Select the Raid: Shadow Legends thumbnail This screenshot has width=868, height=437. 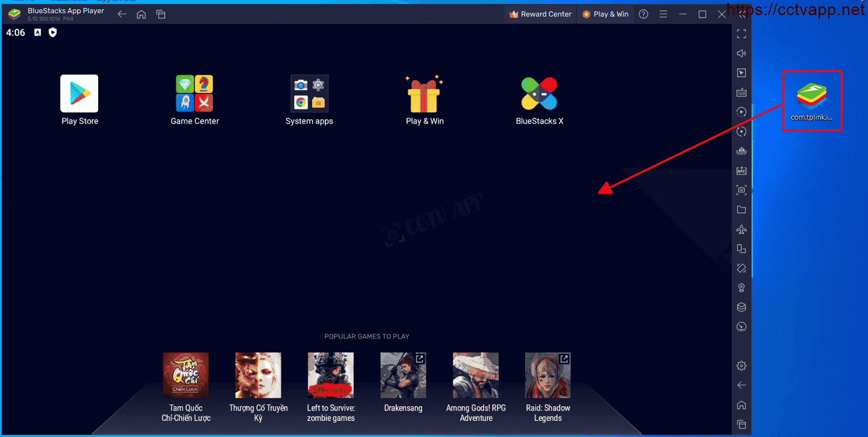point(548,375)
